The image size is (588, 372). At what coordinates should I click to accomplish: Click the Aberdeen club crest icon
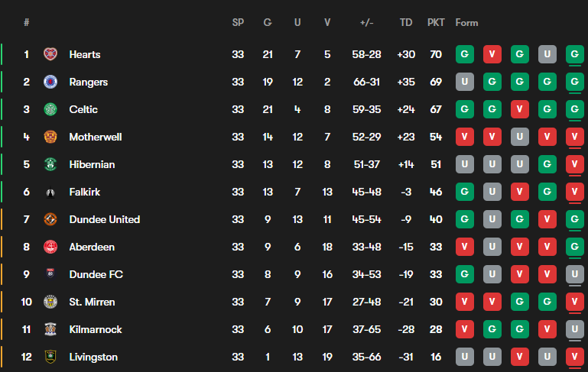point(50,247)
